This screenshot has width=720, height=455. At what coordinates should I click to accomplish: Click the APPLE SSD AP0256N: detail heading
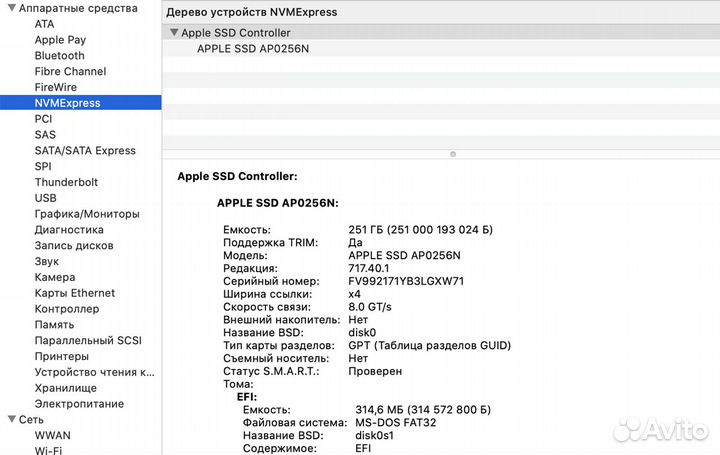(277, 203)
